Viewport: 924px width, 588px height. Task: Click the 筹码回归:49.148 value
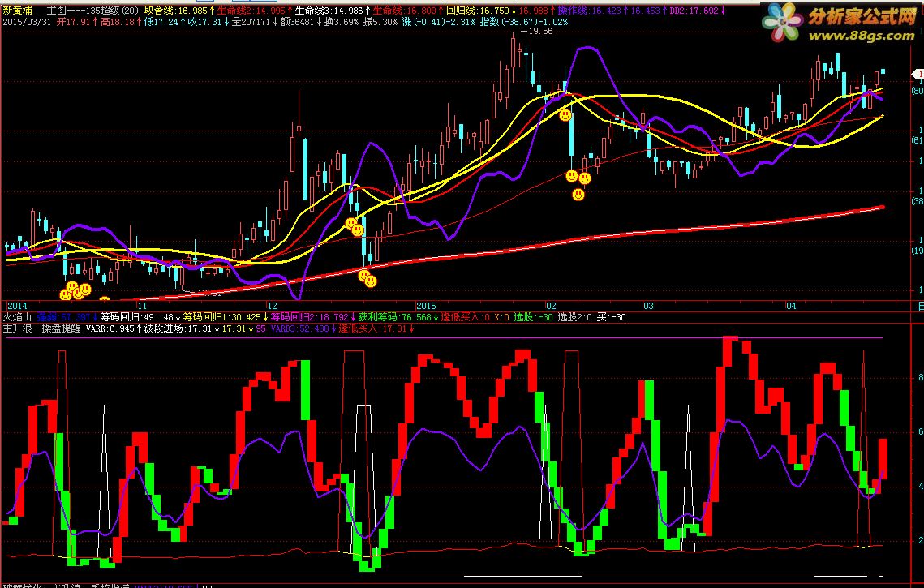[x=137, y=317]
